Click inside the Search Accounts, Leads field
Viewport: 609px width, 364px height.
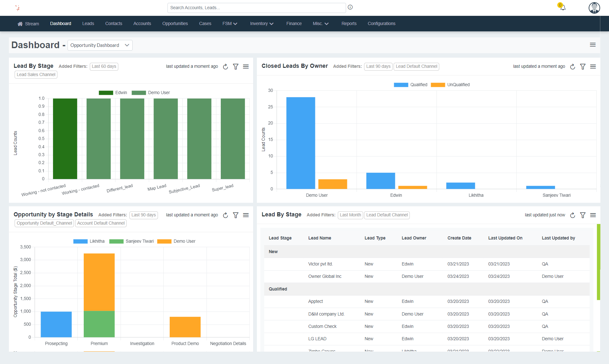pyautogui.click(x=256, y=8)
